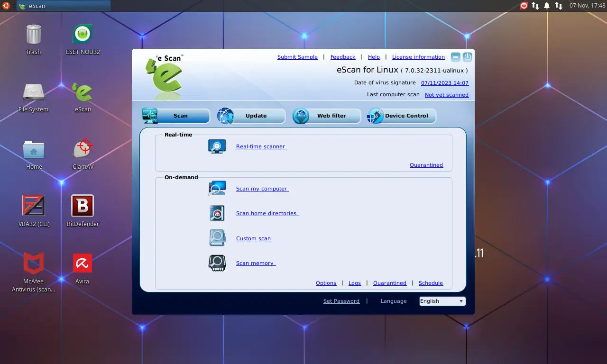Click the License information link
Screen dimensions: 607x364
click(418, 56)
